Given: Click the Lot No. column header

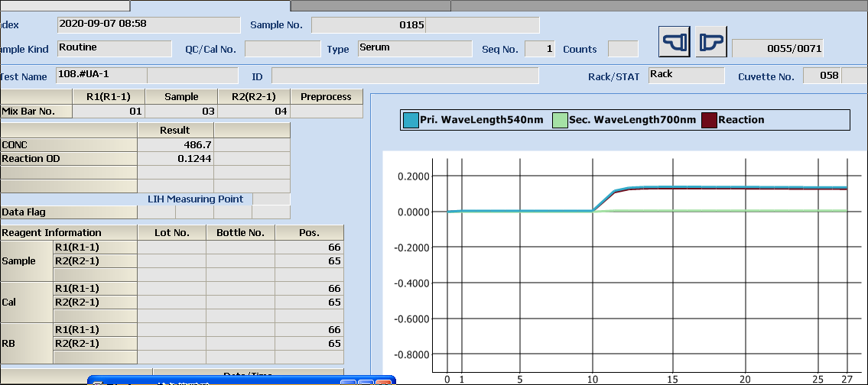Looking at the screenshot, I should [x=171, y=232].
